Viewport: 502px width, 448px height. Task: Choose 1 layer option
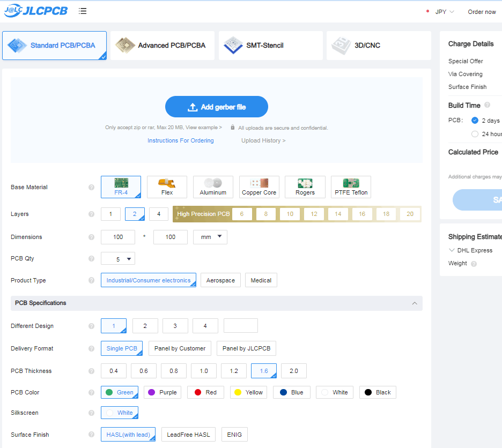click(111, 214)
